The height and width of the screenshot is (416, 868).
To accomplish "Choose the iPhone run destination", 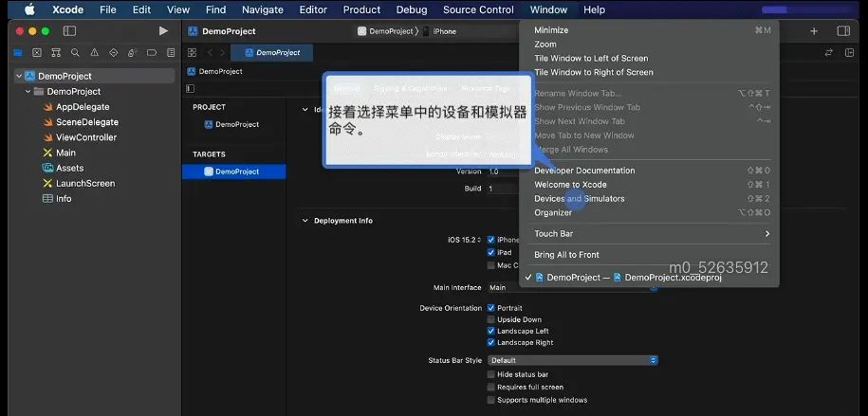I will pos(440,31).
